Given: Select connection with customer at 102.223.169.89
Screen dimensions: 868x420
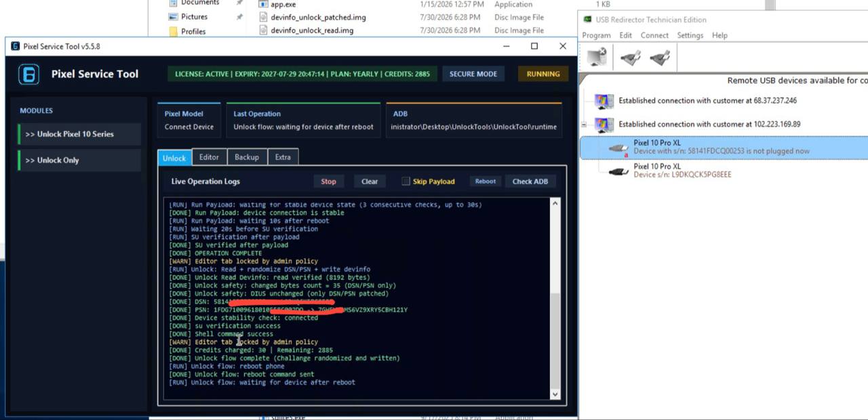Looking at the screenshot, I should (709, 124).
